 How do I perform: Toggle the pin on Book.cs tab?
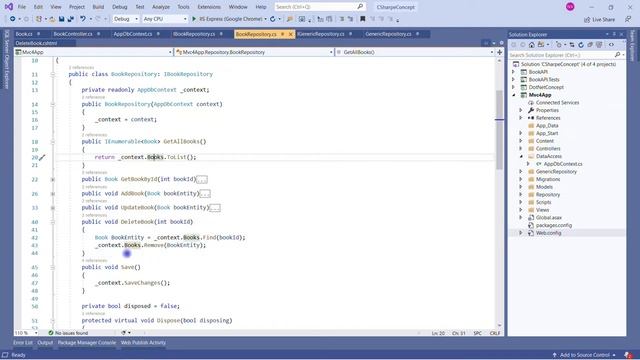tap(39, 34)
